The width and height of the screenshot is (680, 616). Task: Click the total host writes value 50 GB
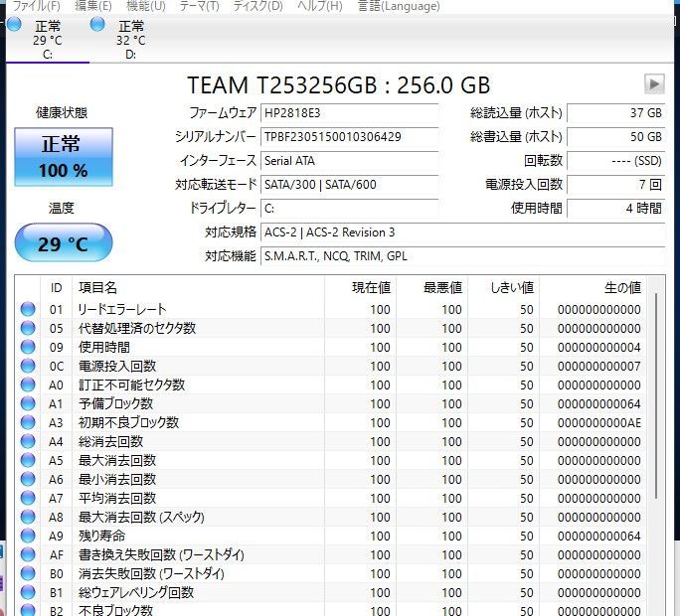pos(615,137)
